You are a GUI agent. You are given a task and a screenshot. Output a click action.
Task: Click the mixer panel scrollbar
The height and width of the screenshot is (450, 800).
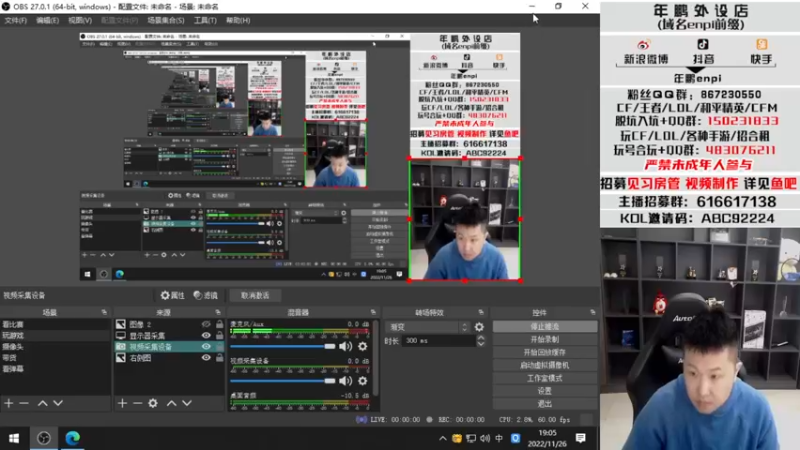click(376, 357)
